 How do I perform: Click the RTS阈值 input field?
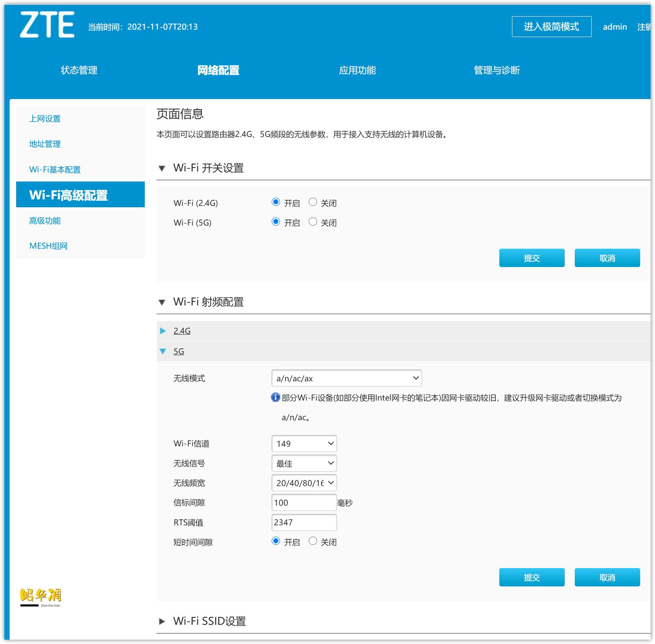(304, 522)
